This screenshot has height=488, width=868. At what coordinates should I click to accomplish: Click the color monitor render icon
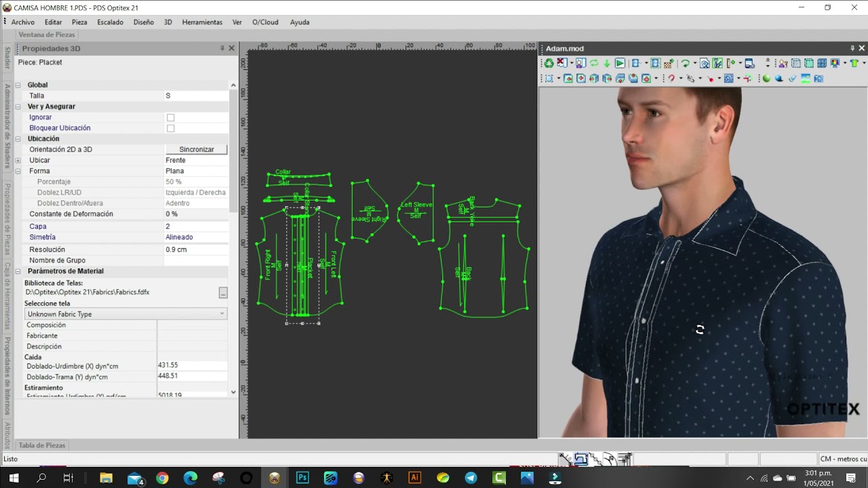pyautogui.click(x=835, y=63)
